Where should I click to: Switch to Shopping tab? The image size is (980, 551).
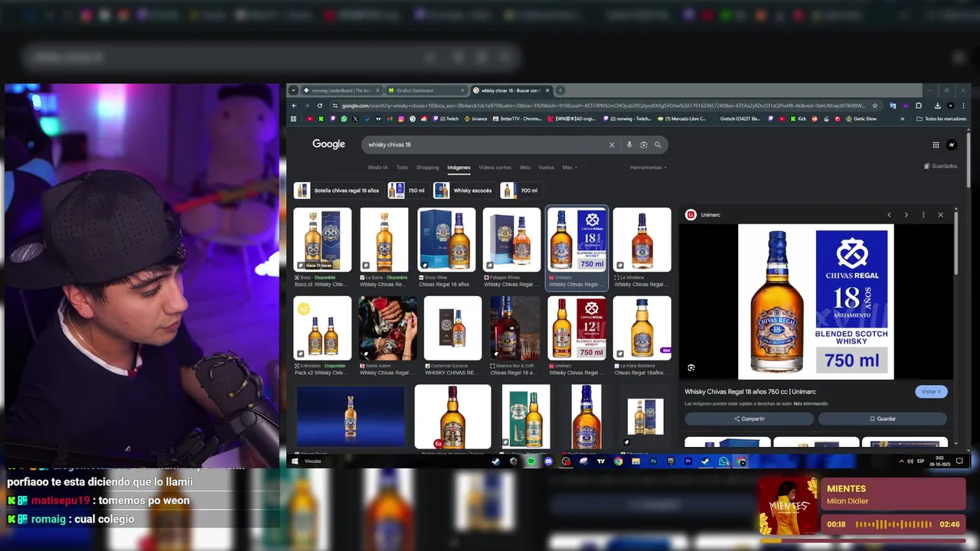[x=427, y=168]
